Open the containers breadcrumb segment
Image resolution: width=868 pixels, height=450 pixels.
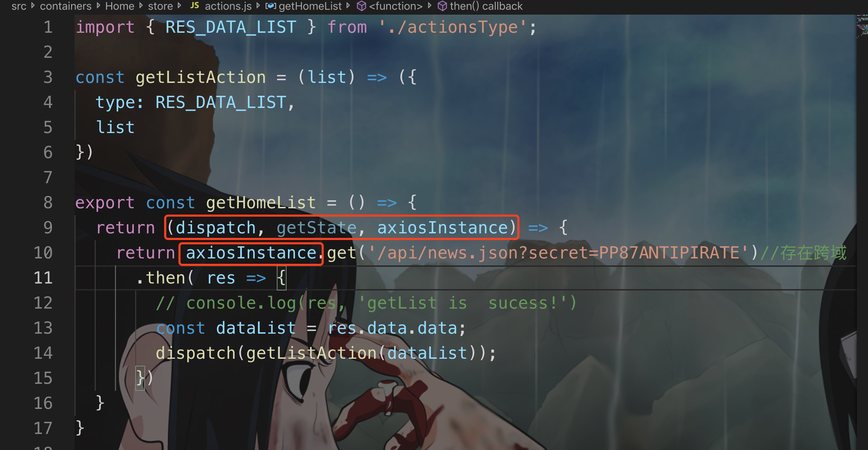coord(66,6)
